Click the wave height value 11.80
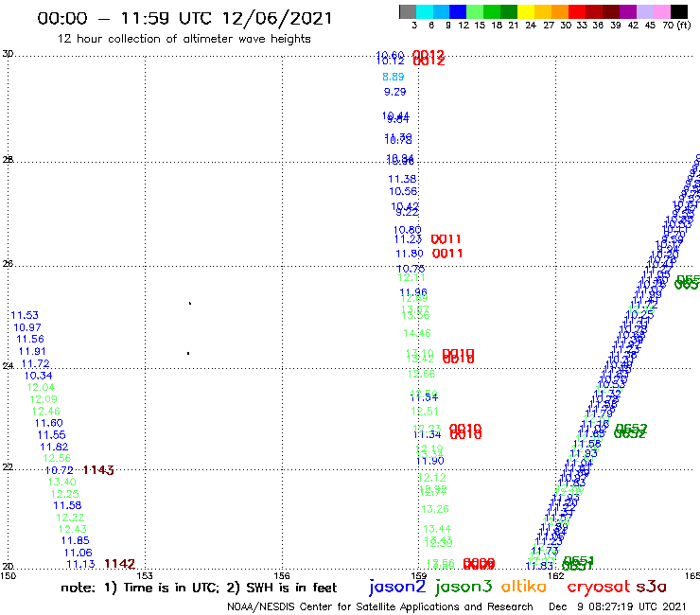Image resolution: width=700 pixels, height=615 pixels. tap(410, 254)
